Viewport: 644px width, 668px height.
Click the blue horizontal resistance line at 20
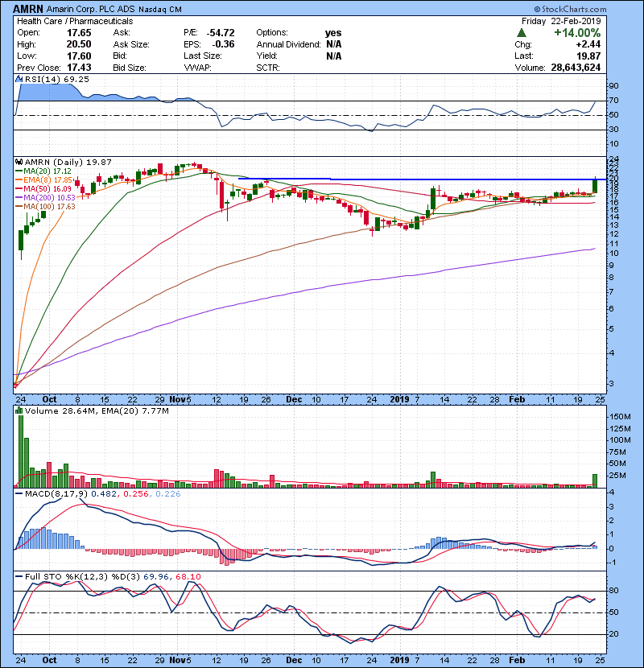pyautogui.click(x=422, y=179)
